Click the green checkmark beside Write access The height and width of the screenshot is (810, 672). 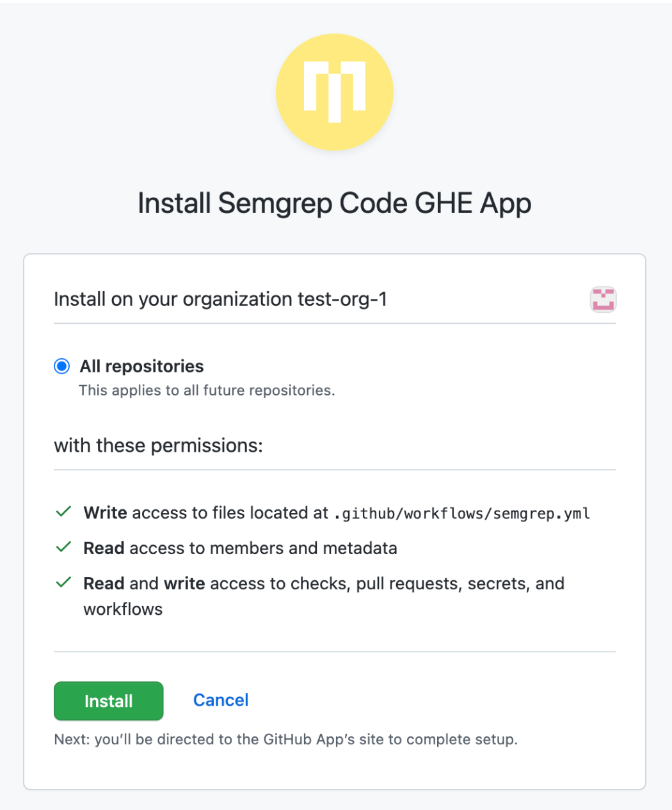pyautogui.click(x=63, y=511)
